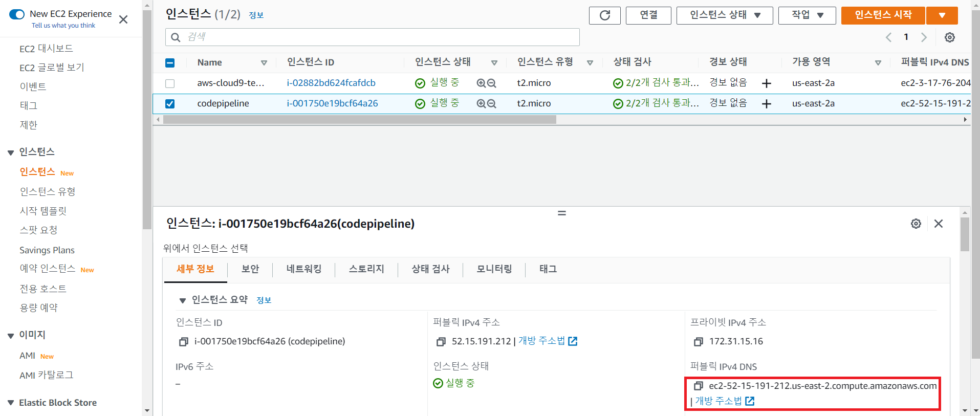Viewport: 980px width, 416px height.
Task: Open Savings Plans in sidebar
Action: point(47,250)
